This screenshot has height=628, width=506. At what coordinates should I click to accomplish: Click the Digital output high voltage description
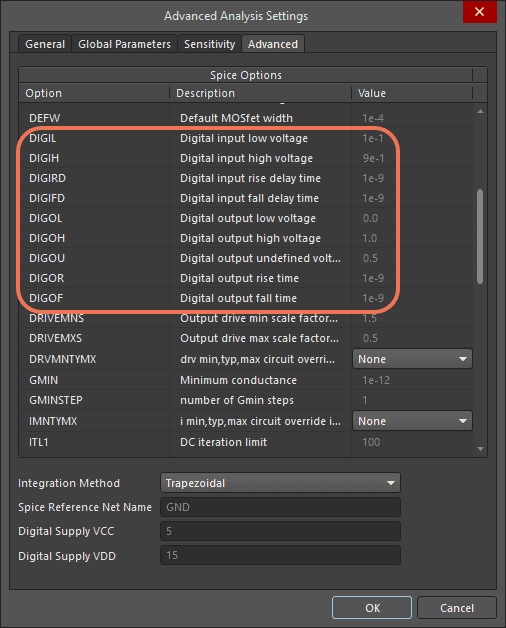tap(250, 239)
